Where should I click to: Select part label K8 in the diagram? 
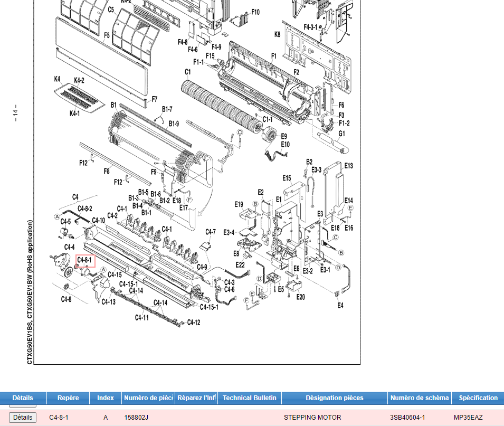(277, 34)
